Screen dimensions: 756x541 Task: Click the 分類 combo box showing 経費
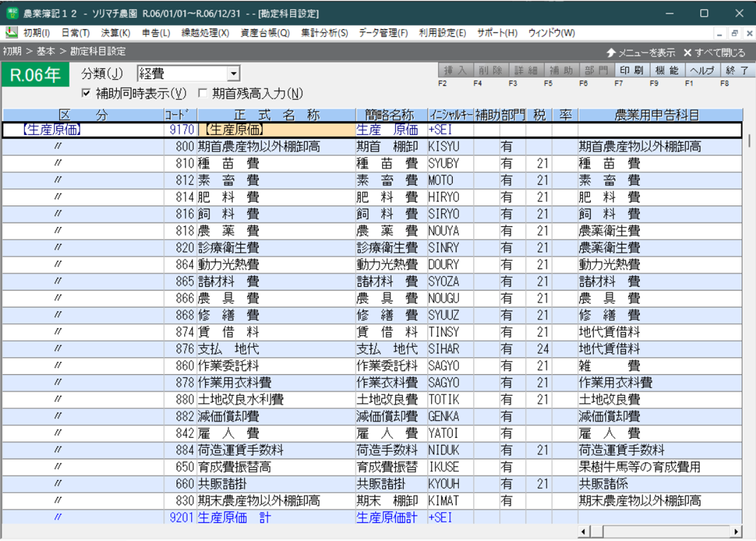coord(188,74)
